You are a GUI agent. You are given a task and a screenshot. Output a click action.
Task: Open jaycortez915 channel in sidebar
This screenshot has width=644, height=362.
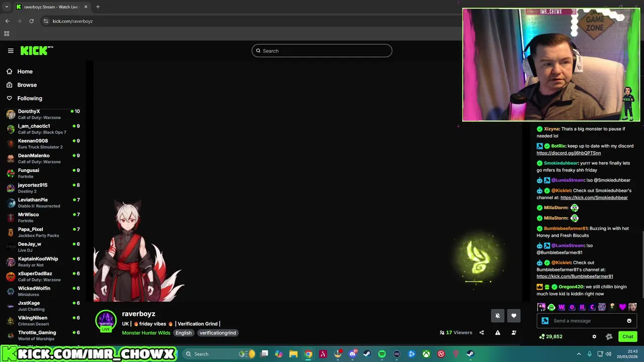pyautogui.click(x=43, y=188)
